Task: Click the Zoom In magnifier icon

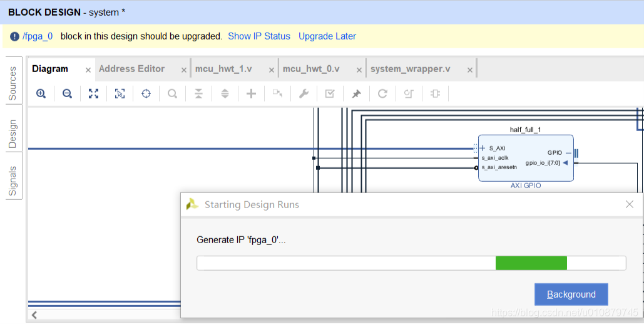Action: [41, 94]
